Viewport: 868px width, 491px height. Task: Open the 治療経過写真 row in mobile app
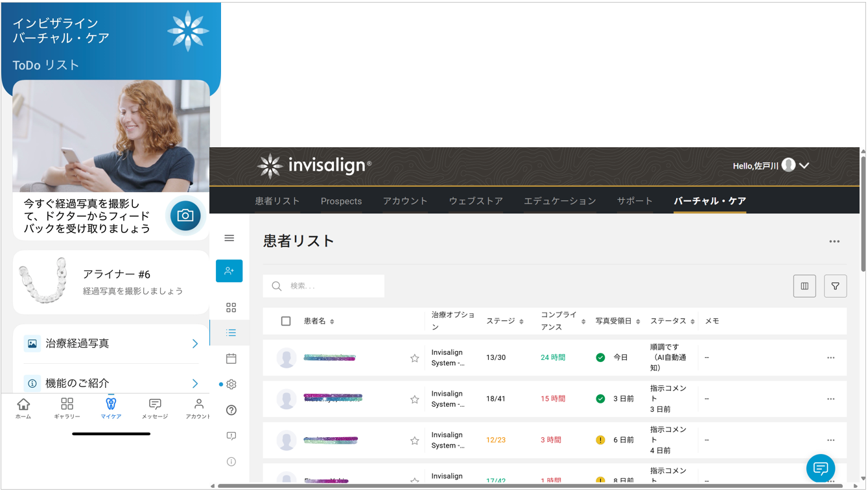(111, 344)
